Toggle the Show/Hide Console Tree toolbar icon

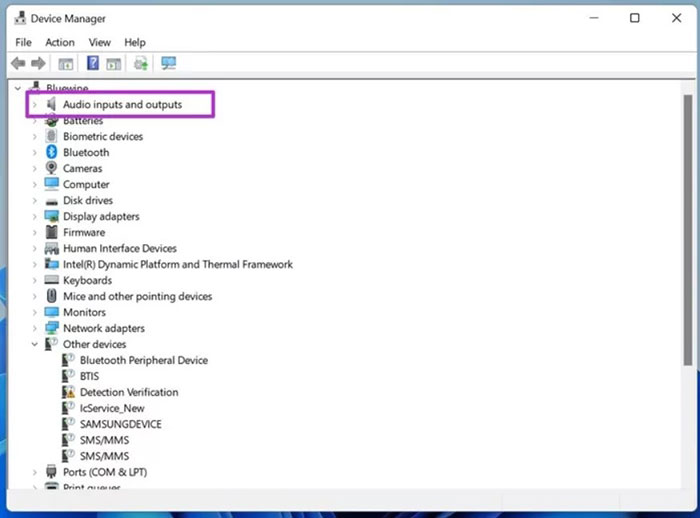click(66, 63)
